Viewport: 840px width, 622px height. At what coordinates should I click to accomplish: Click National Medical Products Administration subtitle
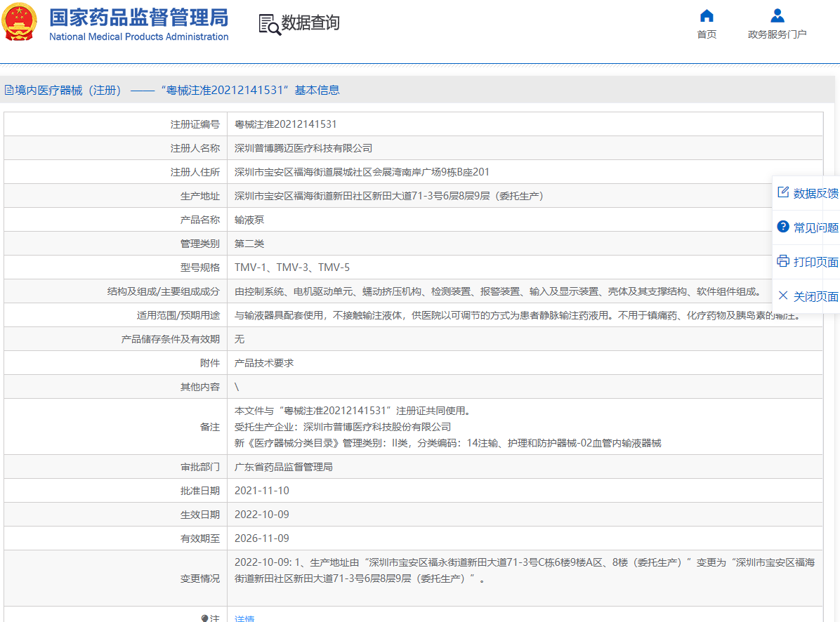click(x=139, y=37)
